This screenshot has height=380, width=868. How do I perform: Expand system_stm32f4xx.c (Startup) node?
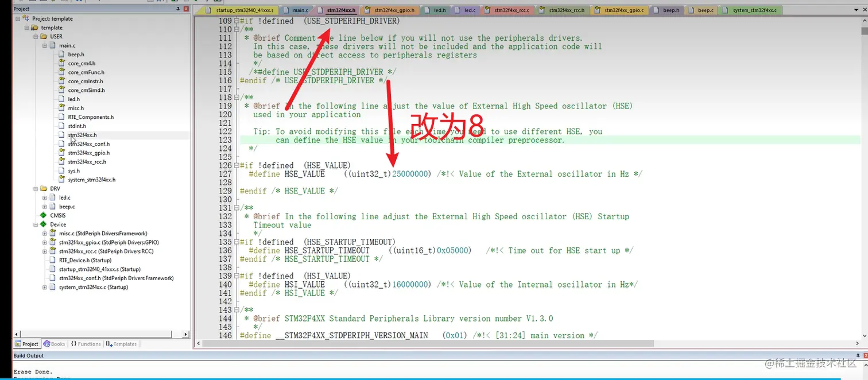[45, 287]
